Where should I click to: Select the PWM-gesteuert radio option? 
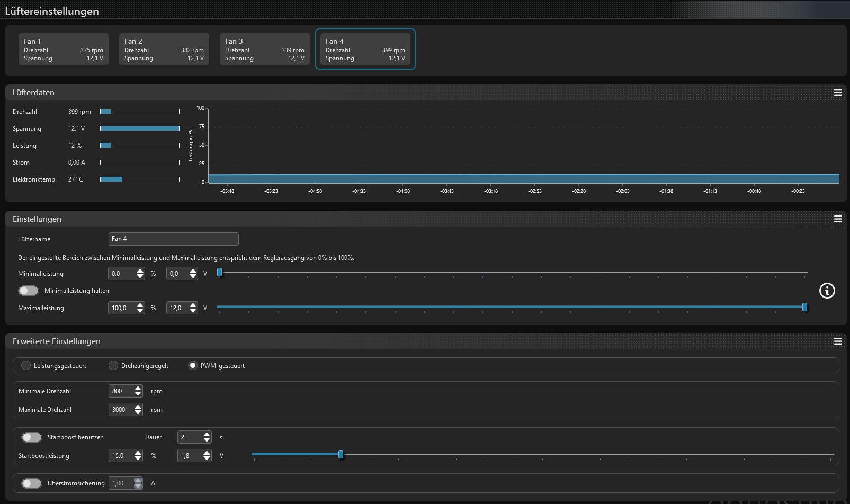click(x=193, y=365)
